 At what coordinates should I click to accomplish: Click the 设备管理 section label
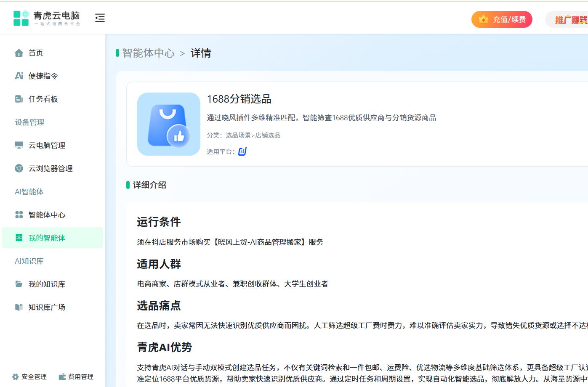coord(29,122)
